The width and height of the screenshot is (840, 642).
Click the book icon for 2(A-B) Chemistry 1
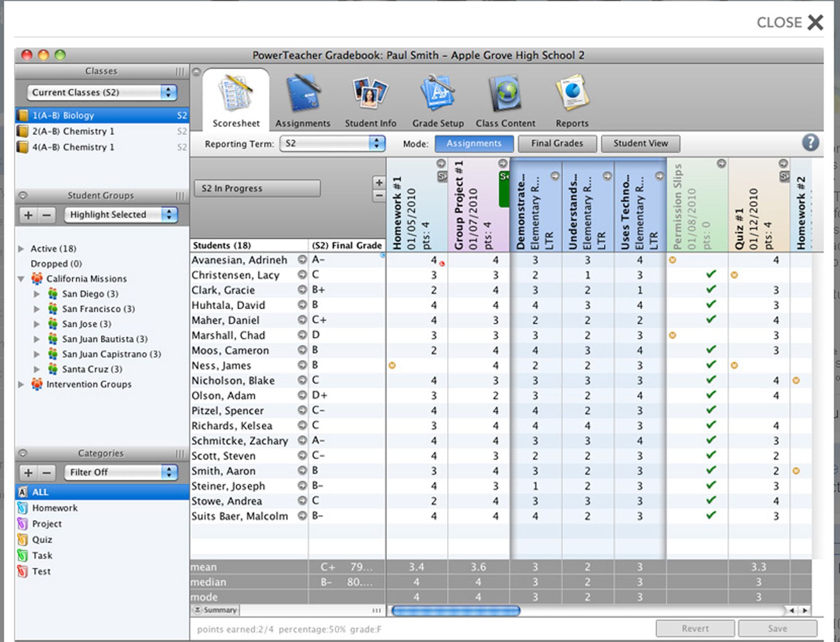23,131
